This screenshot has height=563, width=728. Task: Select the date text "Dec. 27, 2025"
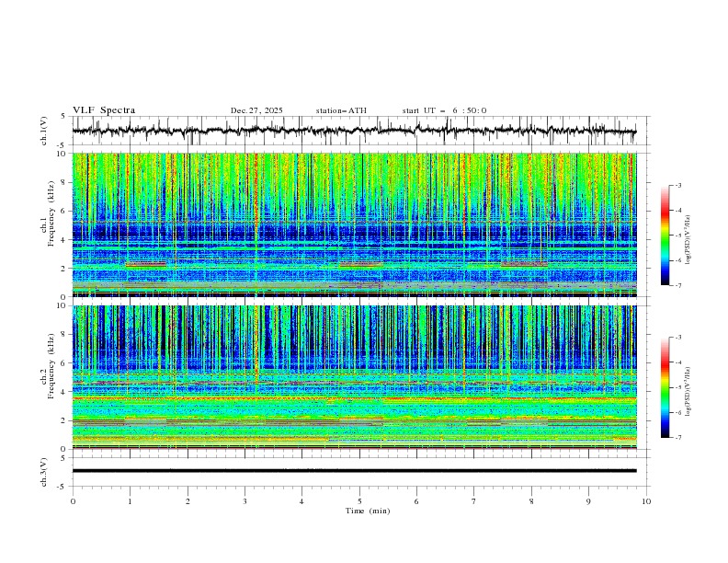256,110
